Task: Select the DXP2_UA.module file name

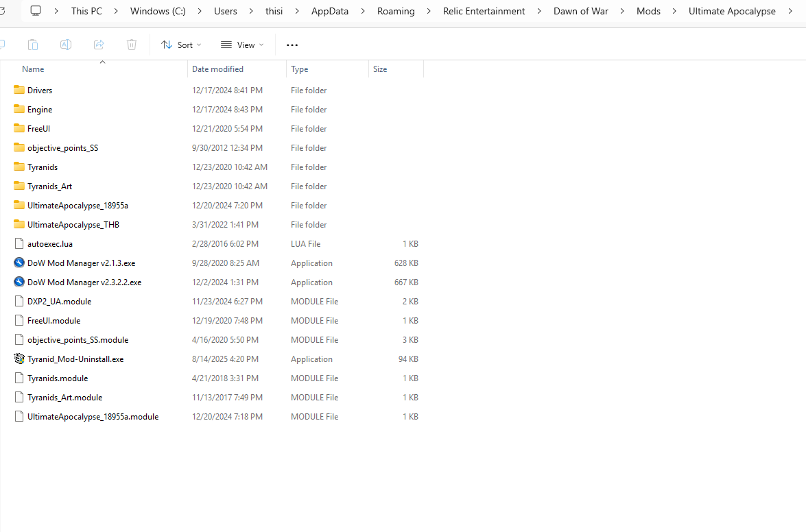Action: pos(59,302)
